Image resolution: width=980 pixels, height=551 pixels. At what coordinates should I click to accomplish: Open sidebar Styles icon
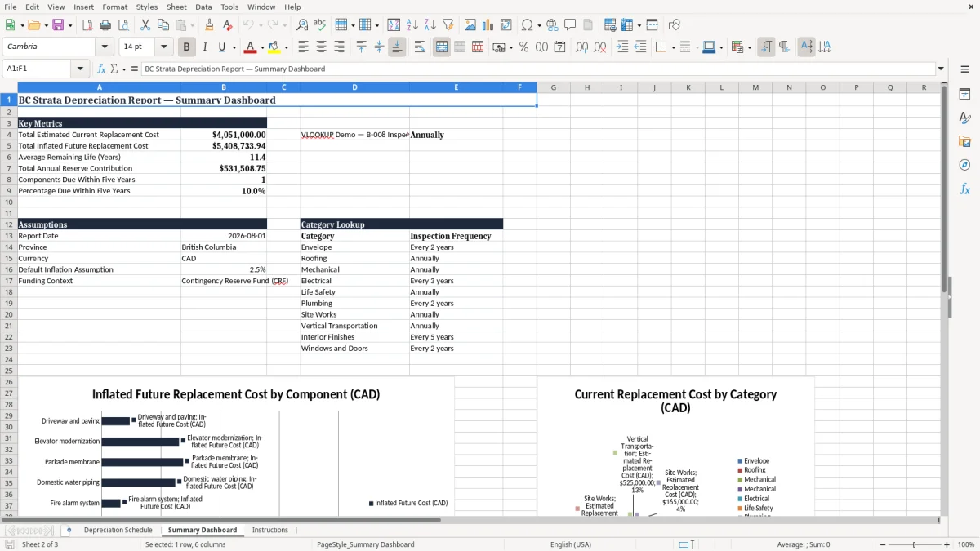(x=964, y=118)
